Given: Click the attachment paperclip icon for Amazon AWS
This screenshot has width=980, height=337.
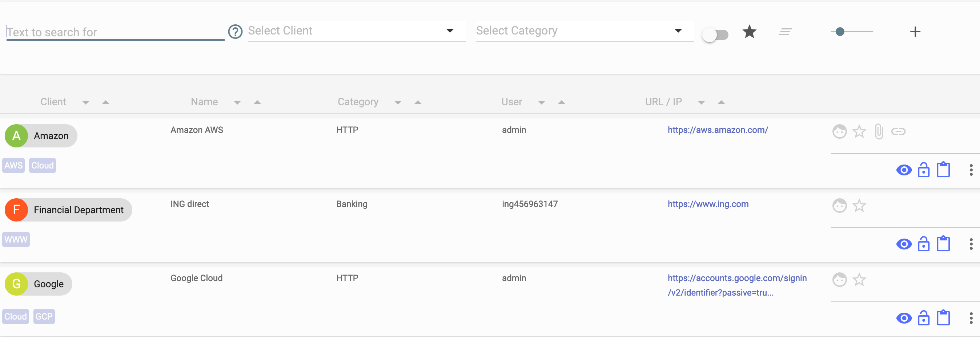Looking at the screenshot, I should point(879,131).
